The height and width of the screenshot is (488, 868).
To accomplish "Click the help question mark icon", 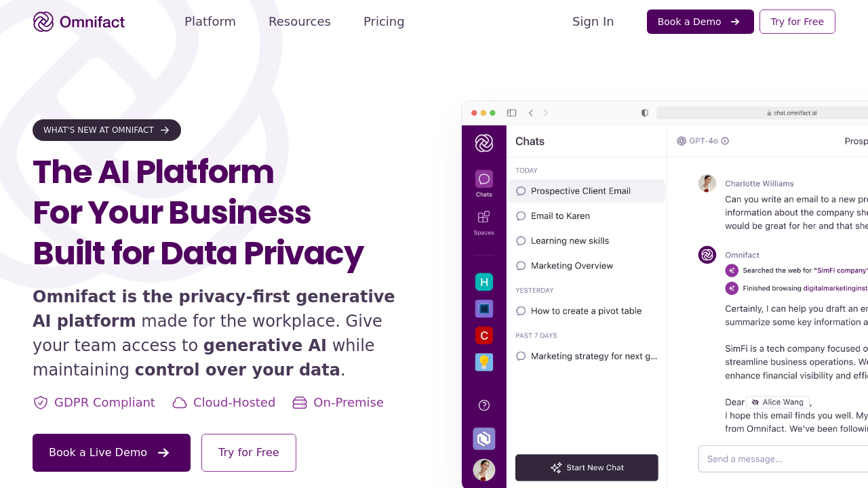I will coord(484,405).
